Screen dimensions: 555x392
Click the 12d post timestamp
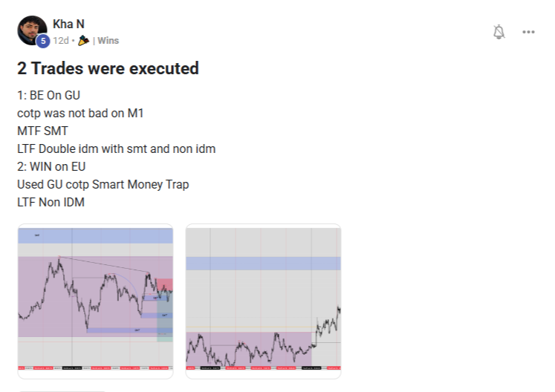[61, 41]
